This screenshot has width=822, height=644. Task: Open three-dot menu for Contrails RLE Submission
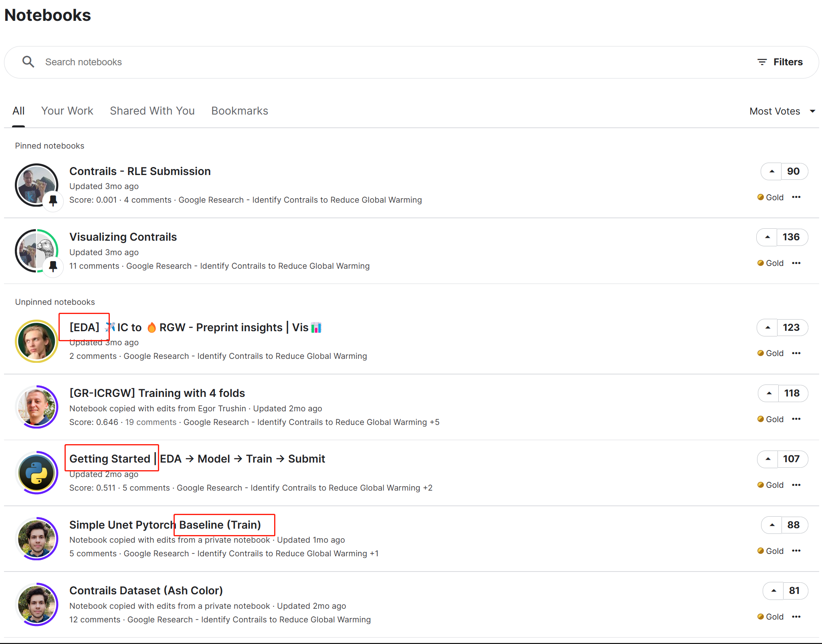point(796,197)
